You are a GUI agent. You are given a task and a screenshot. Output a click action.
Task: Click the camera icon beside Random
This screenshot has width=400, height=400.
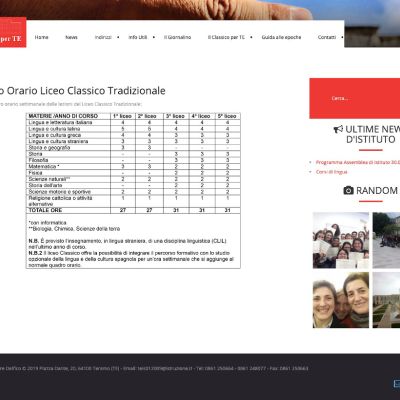tap(348, 190)
